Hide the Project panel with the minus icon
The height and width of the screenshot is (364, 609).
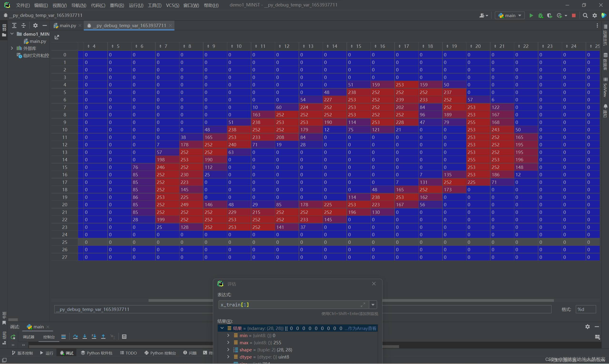tap(45, 25)
